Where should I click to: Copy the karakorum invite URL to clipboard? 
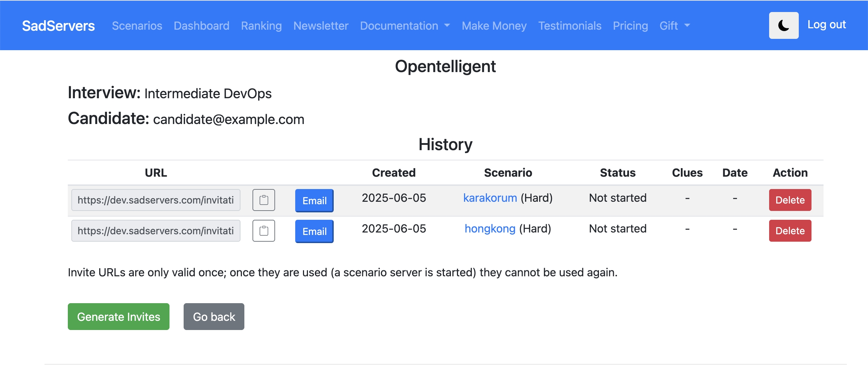(263, 200)
